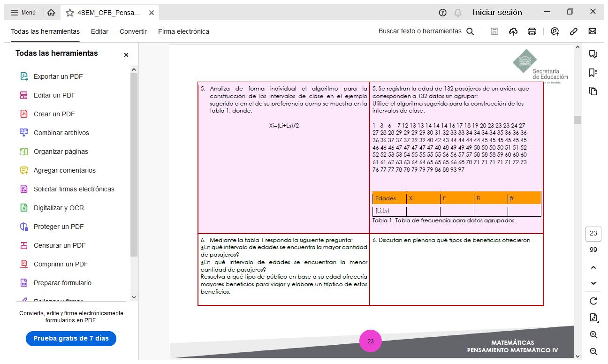Image resolution: width=608 pixels, height=364 pixels.
Task: Click the document vertical scrollbar thumb
Action: click(x=578, y=120)
